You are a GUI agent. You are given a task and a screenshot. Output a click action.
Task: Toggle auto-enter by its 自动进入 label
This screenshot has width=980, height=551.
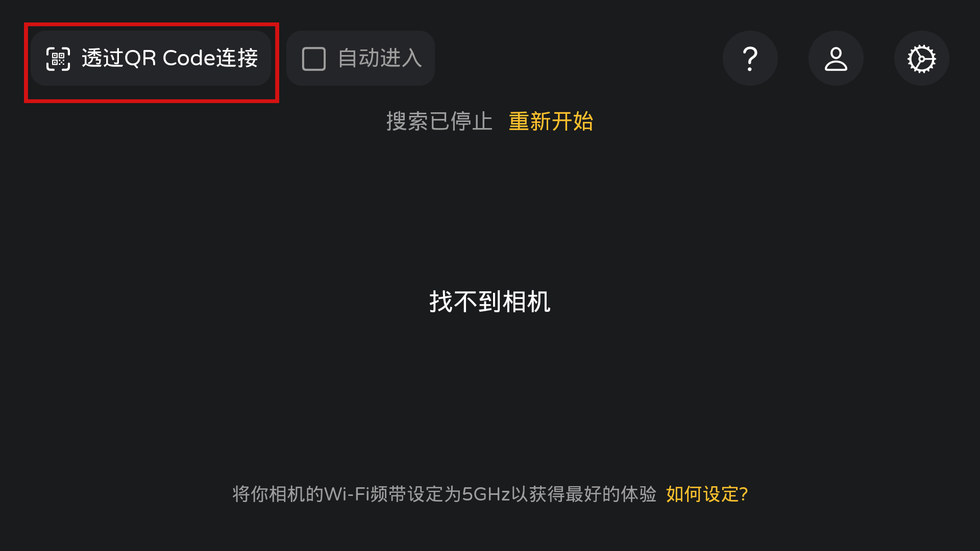tap(380, 58)
